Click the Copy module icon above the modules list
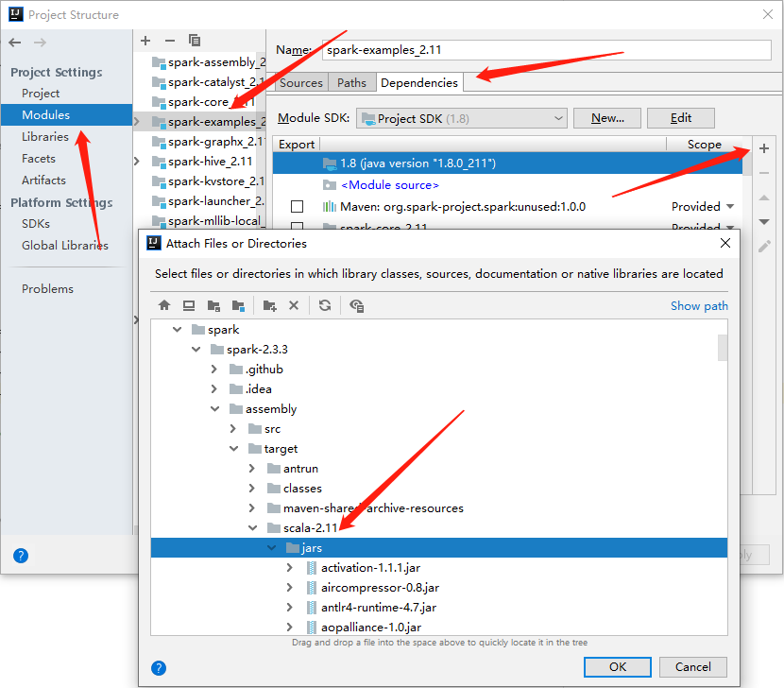Image resolution: width=784 pixels, height=688 pixels. 194,41
